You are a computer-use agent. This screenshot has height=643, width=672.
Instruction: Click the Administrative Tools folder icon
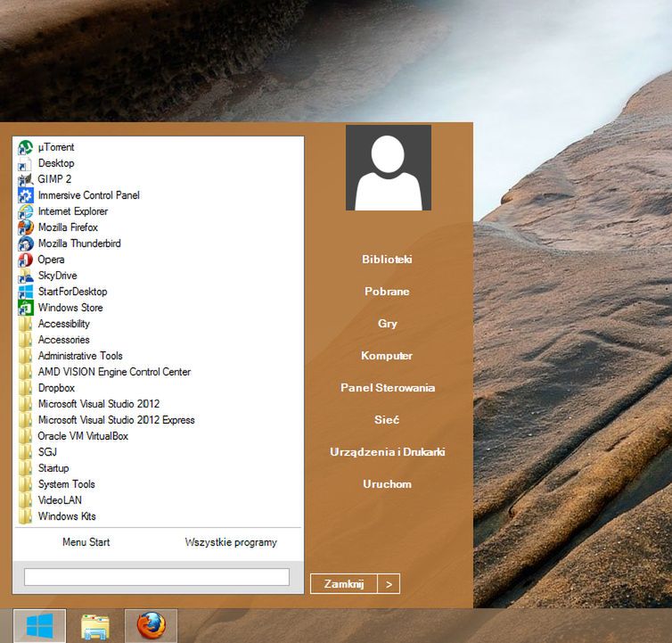tap(25, 356)
